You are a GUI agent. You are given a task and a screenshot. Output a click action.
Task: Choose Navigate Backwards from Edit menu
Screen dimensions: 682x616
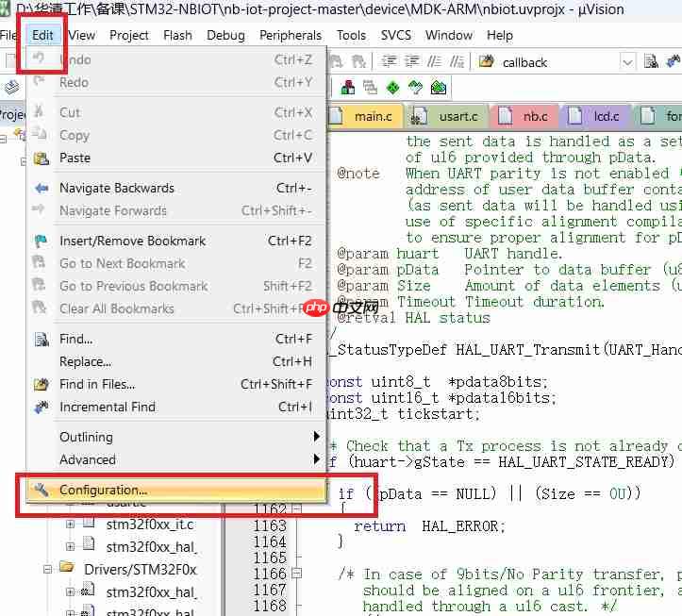(x=116, y=188)
